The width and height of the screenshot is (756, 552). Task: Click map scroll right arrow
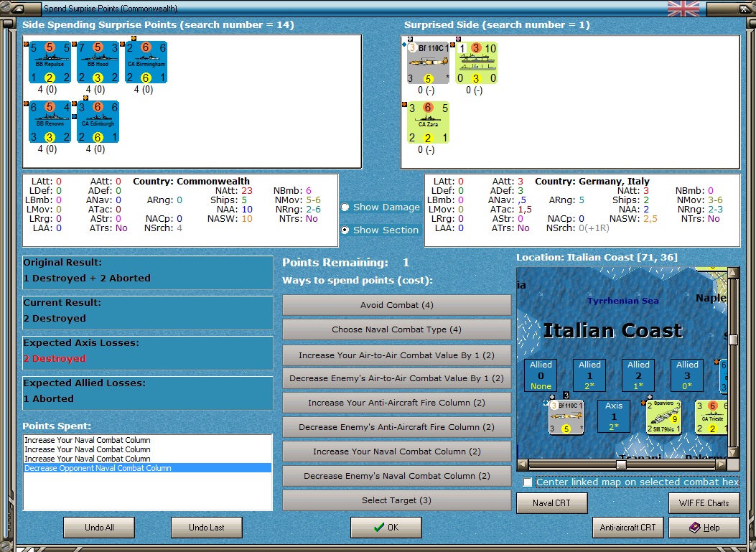coord(721,464)
